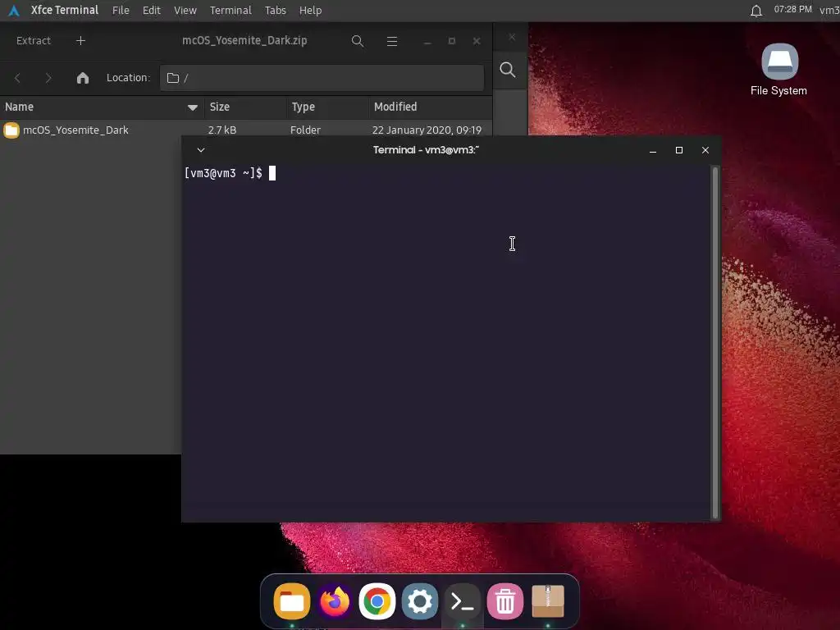840x630 pixels.
Task: Click the plus button to add files to the archive
Action: coord(80,41)
